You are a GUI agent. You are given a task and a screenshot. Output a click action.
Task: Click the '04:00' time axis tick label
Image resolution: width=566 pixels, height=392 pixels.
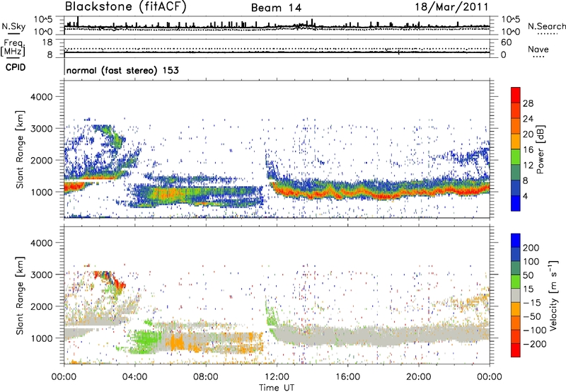(135, 377)
